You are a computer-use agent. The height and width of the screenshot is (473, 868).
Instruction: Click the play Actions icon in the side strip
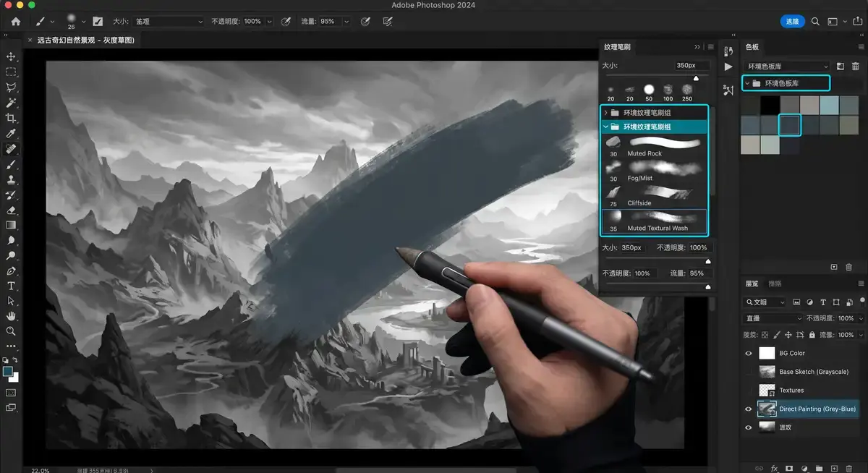(728, 67)
